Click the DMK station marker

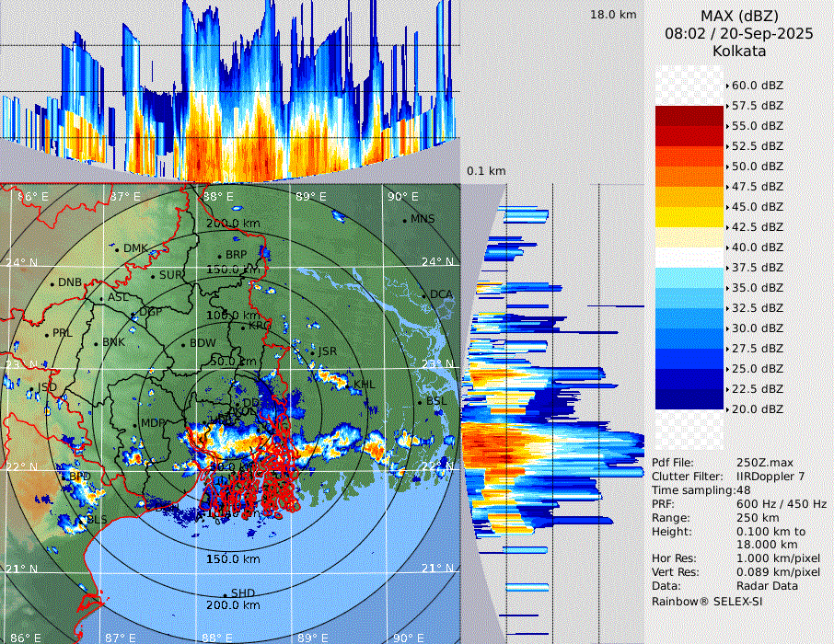click(117, 248)
